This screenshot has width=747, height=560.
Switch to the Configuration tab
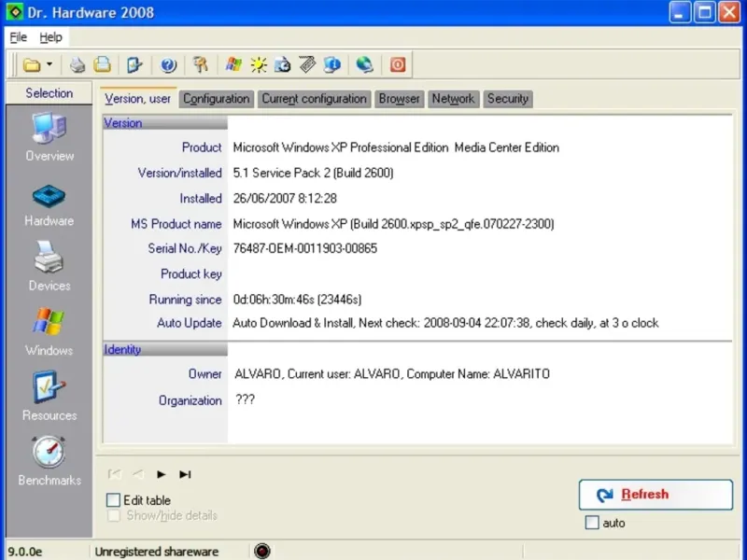point(217,99)
